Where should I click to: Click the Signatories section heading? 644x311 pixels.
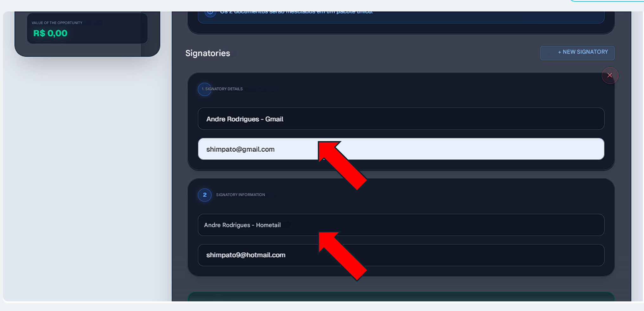click(208, 53)
